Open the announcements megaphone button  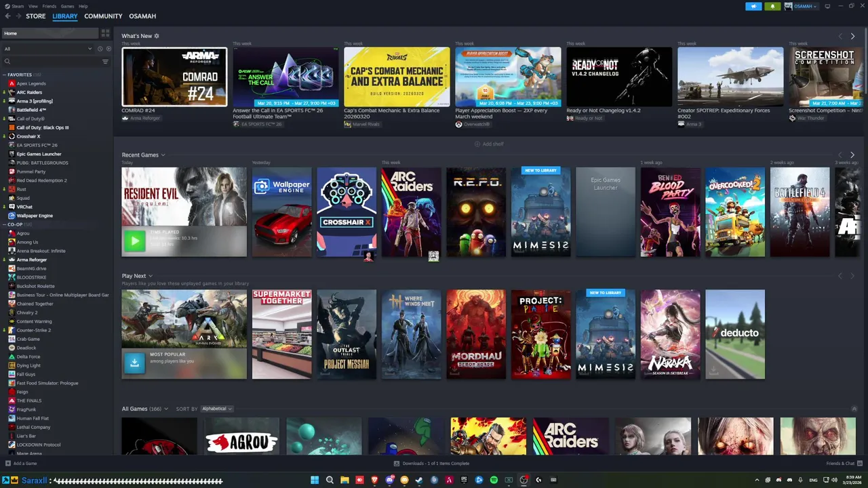click(753, 6)
